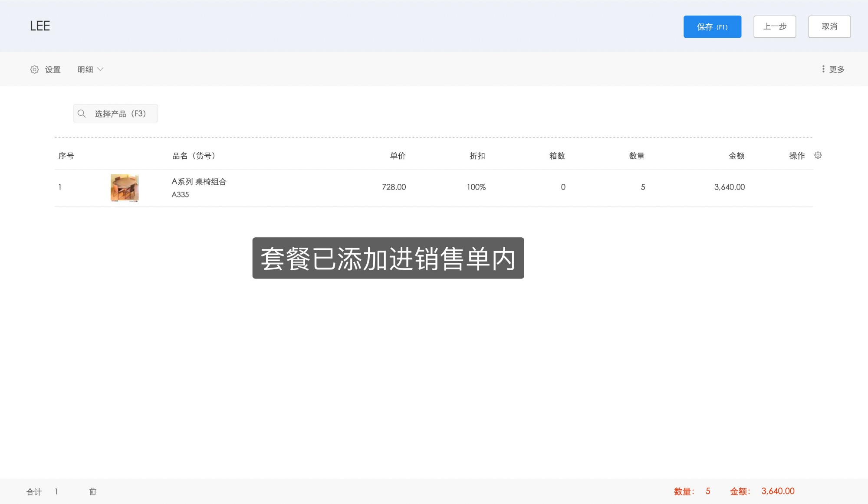Viewport: 868px width, 504px height.
Task: Click the A系列 桌椅组合 product thumbnail
Action: pos(124,187)
